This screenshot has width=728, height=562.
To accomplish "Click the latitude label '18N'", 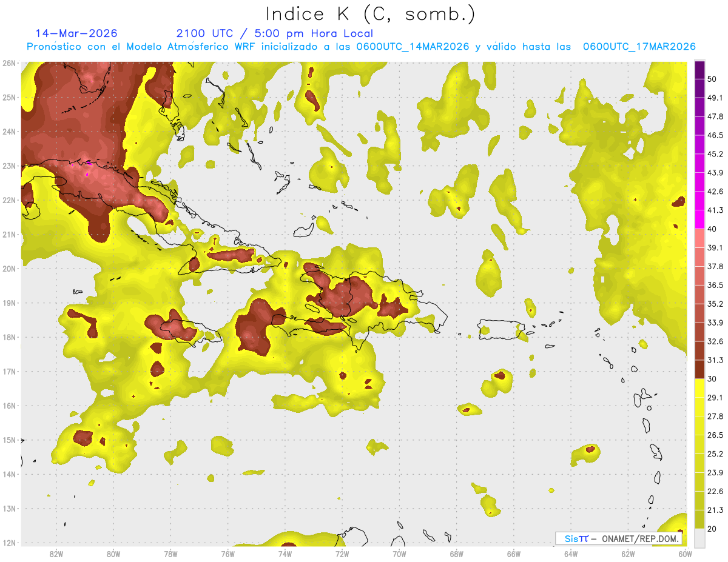I will 9,338.
